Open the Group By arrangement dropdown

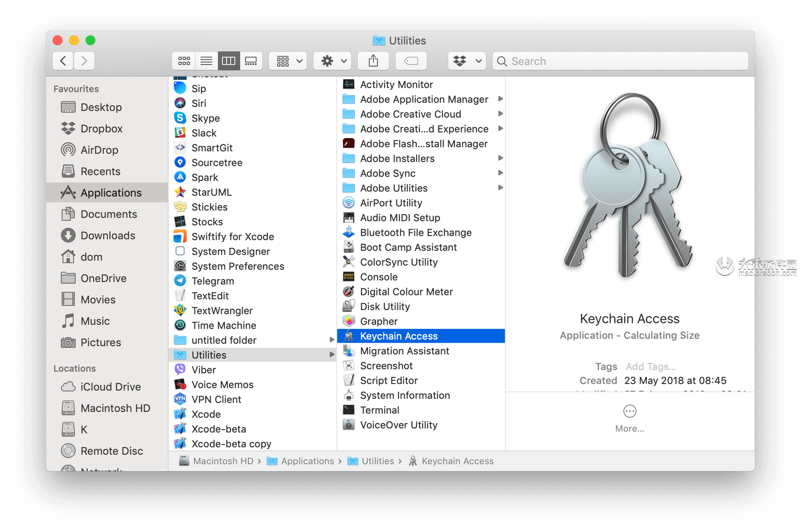tap(288, 61)
